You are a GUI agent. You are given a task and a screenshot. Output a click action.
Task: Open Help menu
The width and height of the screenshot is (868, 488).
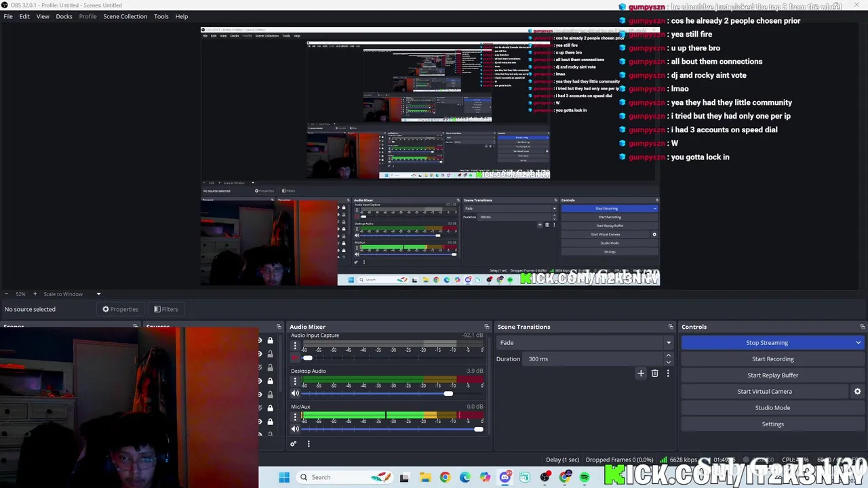coord(182,16)
